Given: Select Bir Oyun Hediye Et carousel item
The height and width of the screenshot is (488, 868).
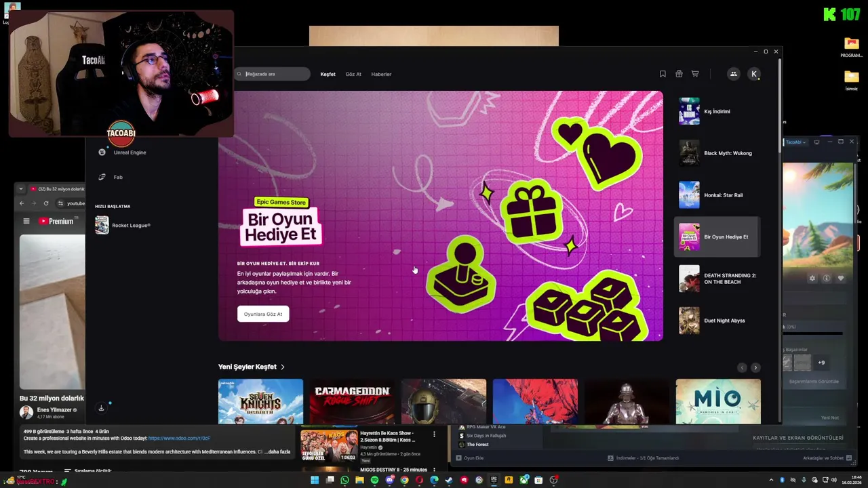Looking at the screenshot, I should [x=717, y=237].
